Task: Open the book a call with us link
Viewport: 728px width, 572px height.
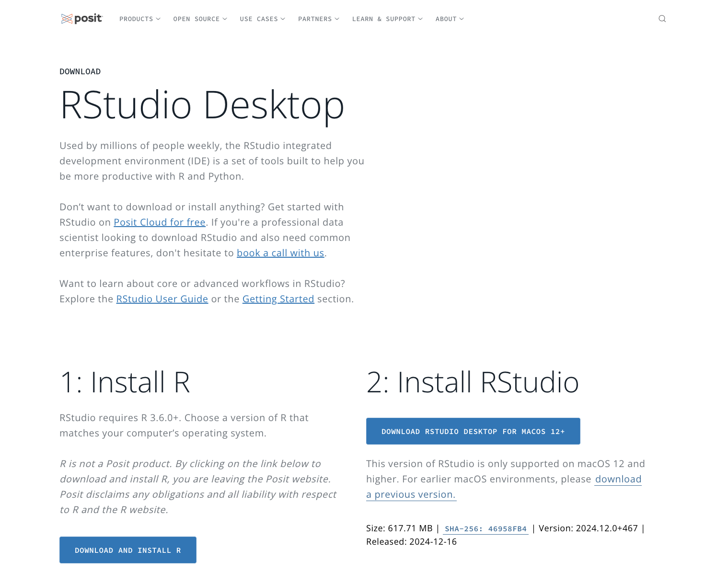Action: point(280,253)
